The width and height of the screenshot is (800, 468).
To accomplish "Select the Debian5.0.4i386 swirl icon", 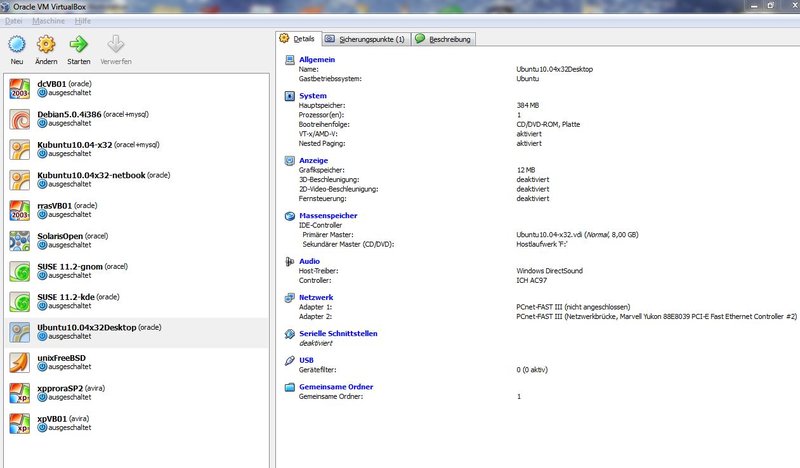I will tap(20, 119).
